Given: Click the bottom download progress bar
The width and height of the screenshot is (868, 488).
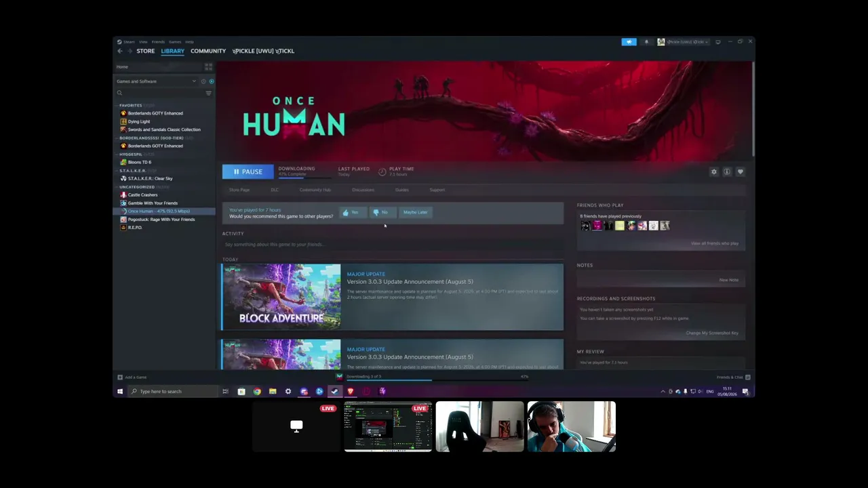Looking at the screenshot, I should coord(437,379).
